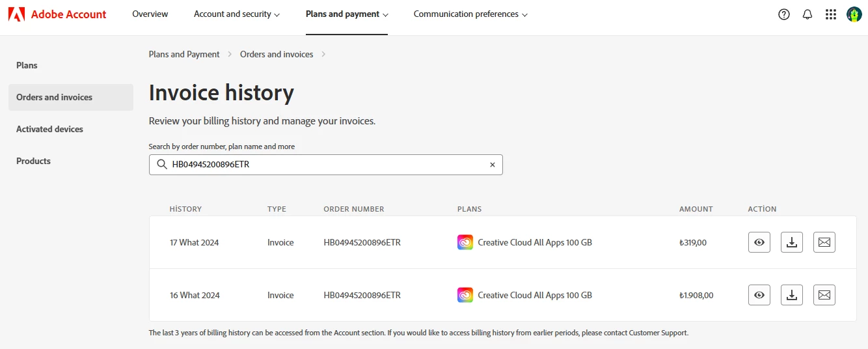Click order number in 17 What 2024 row
868x349 pixels.
tap(362, 242)
